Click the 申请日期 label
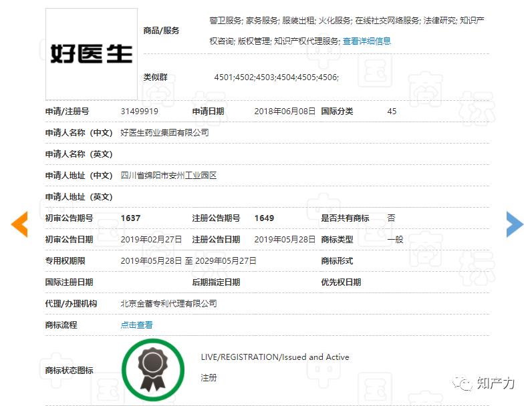Image resolution: width=532 pixels, height=406 pixels. coord(208,112)
